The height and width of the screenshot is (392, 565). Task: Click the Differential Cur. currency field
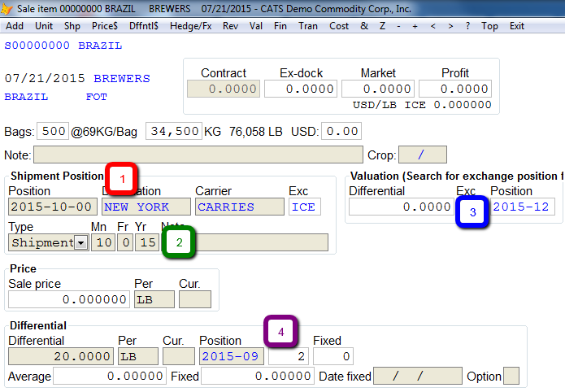(179, 356)
